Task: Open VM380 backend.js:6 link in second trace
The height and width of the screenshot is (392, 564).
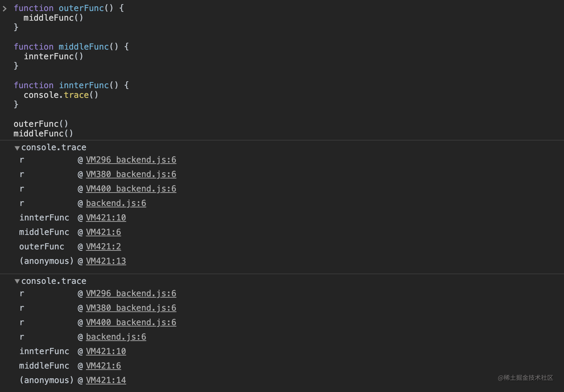Action: click(x=131, y=308)
